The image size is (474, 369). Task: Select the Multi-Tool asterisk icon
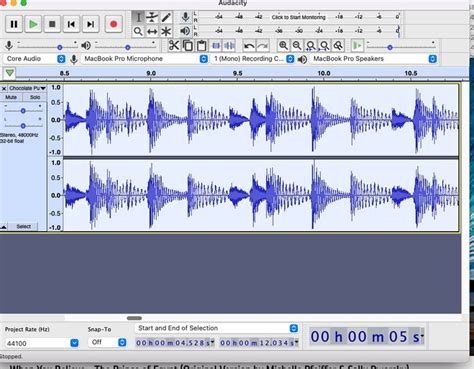pos(166,32)
